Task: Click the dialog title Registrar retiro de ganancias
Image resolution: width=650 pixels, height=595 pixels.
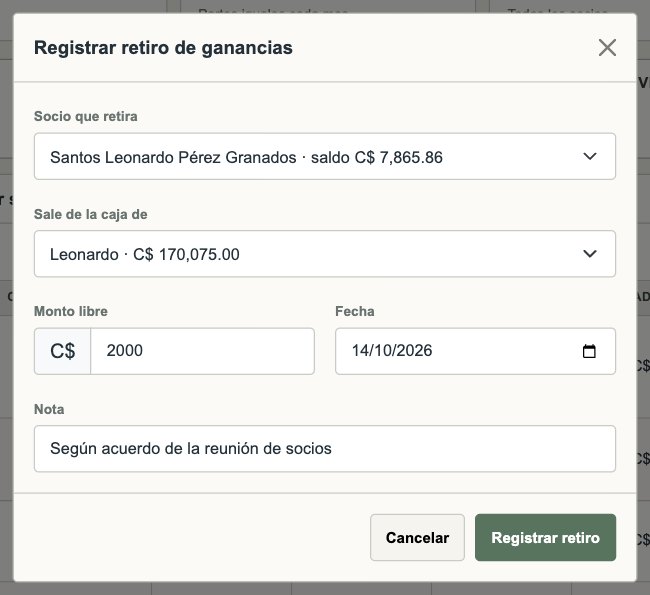Action: 163,48
